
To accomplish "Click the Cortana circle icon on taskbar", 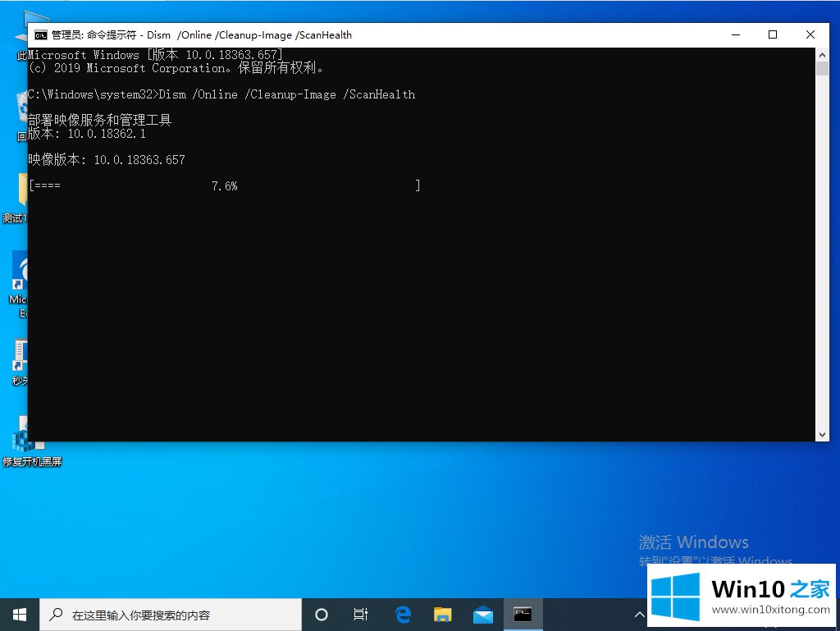I will [x=322, y=614].
